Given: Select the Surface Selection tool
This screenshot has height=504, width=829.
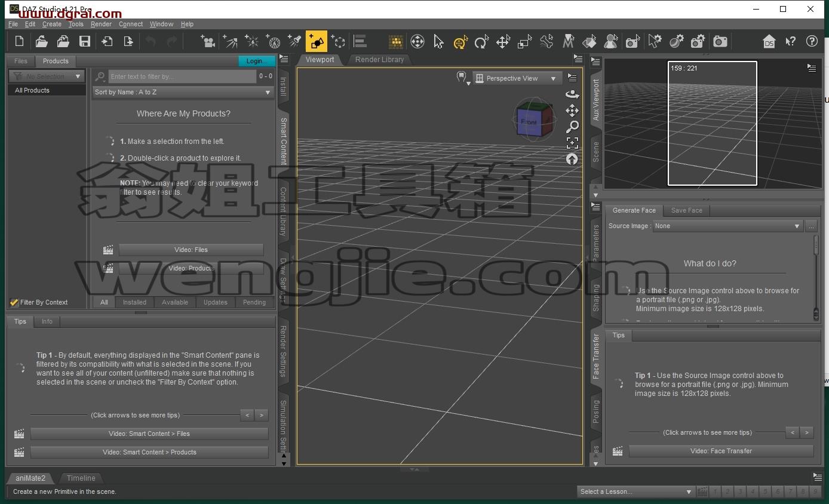Looking at the screenshot, I should tap(589, 41).
